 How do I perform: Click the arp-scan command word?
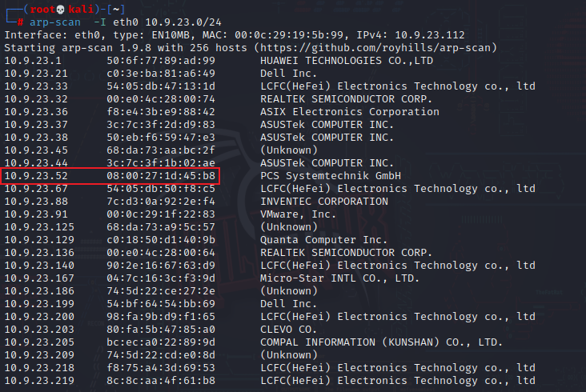click(x=55, y=22)
